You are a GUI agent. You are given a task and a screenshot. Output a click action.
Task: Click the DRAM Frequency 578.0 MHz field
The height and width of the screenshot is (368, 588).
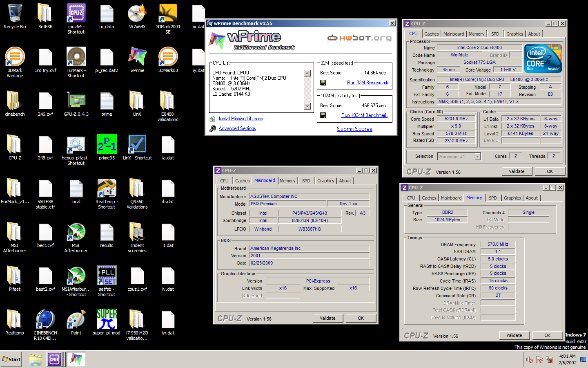498,244
